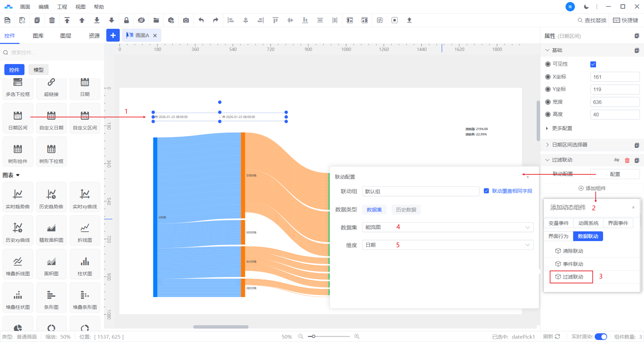This screenshot has height=342, width=644.
Task: Click the lock icon in toolbar
Action: click(x=126, y=20)
